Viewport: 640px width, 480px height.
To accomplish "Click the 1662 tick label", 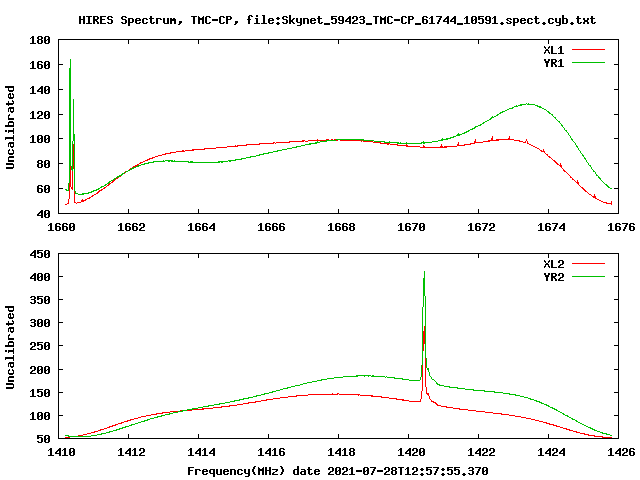I will tap(131, 227).
